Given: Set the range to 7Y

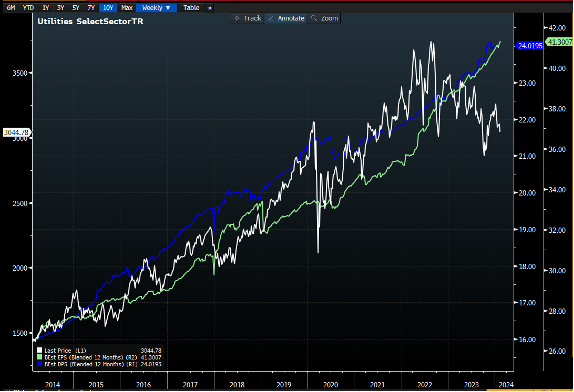Looking at the screenshot, I should point(91,8).
